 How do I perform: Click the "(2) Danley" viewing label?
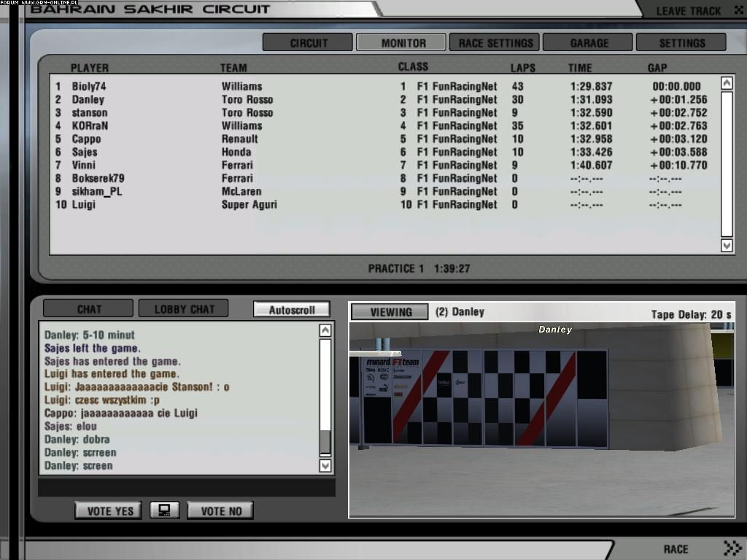point(460,312)
